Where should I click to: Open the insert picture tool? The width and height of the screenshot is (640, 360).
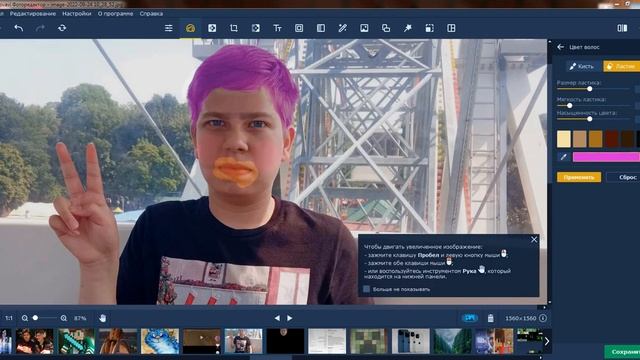(x=364, y=28)
